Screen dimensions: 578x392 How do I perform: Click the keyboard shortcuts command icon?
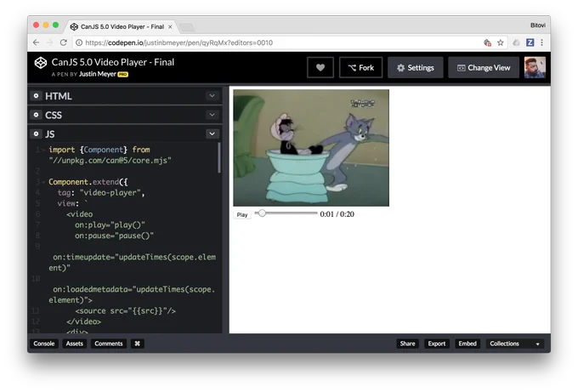pos(137,344)
